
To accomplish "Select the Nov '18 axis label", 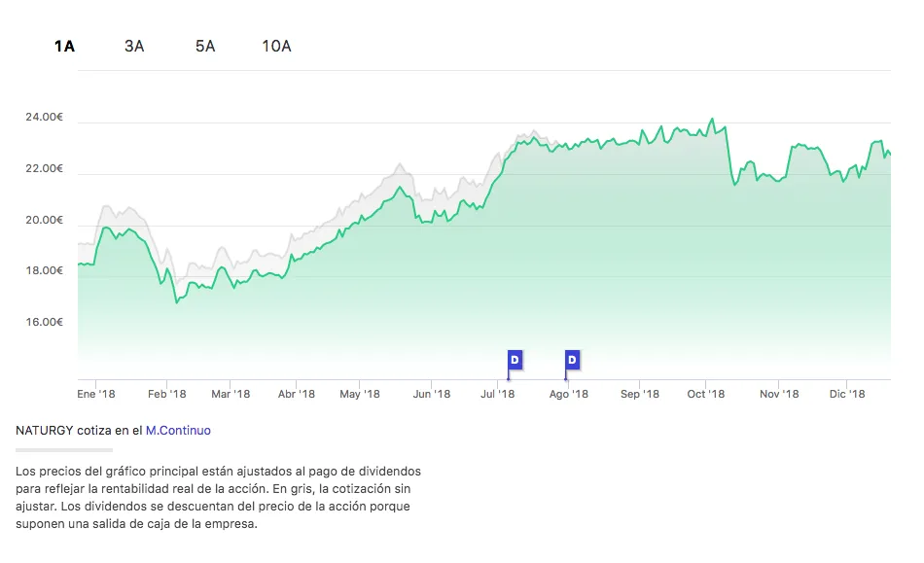I will click(779, 394).
